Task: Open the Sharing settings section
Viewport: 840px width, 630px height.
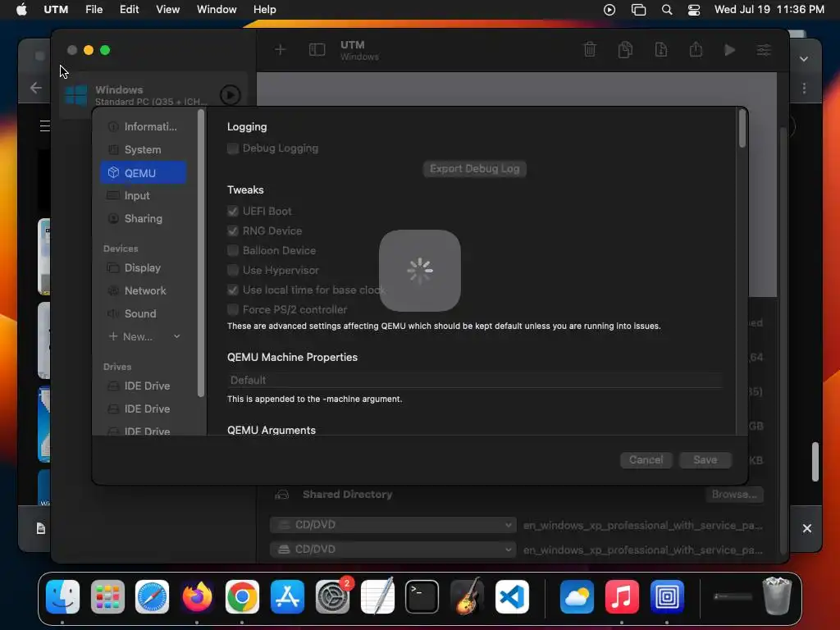Action: [143, 218]
